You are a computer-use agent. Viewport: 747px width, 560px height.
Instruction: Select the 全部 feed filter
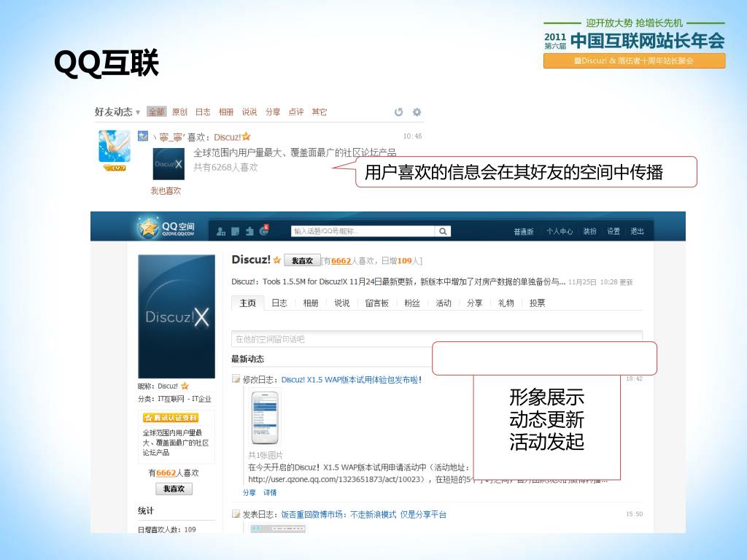(156, 112)
